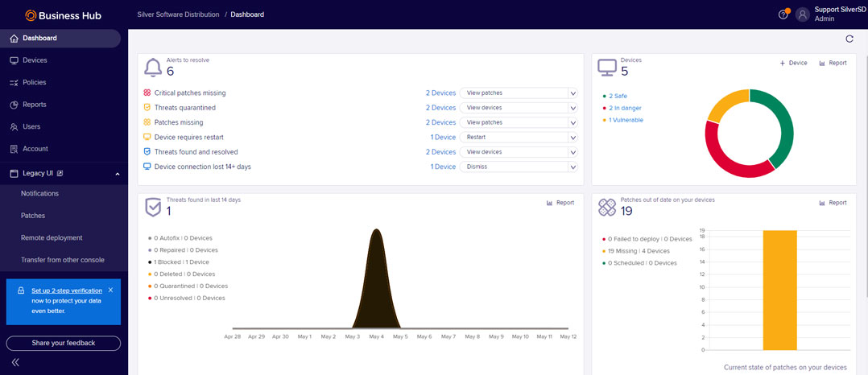Collapse the Legacy UI section
Screen dimensions: 868x375
pos(118,173)
